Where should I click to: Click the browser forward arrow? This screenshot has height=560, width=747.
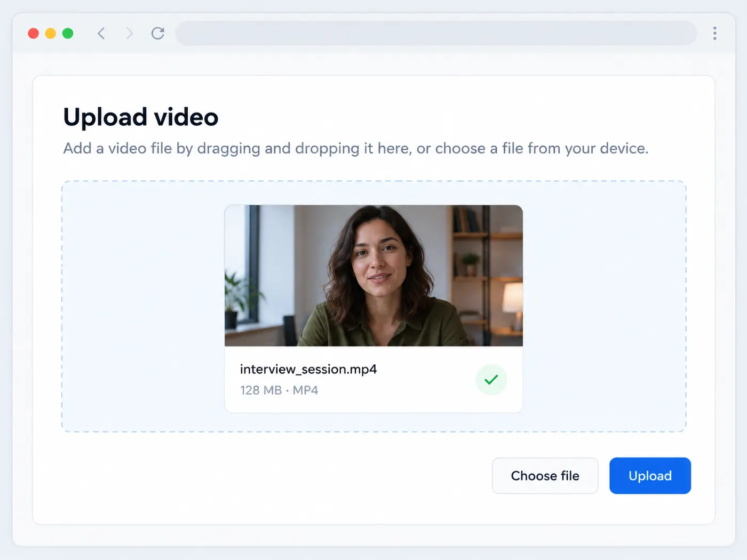tap(129, 34)
